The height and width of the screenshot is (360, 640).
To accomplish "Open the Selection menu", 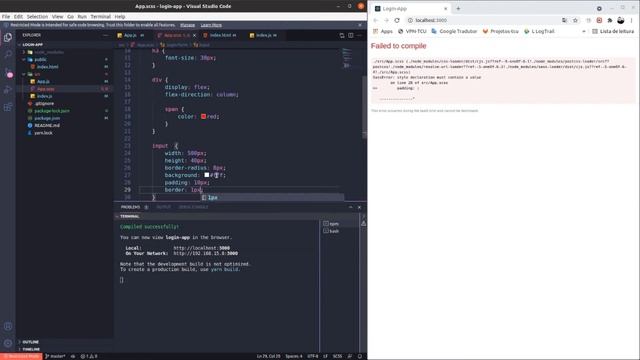I will [37, 16].
